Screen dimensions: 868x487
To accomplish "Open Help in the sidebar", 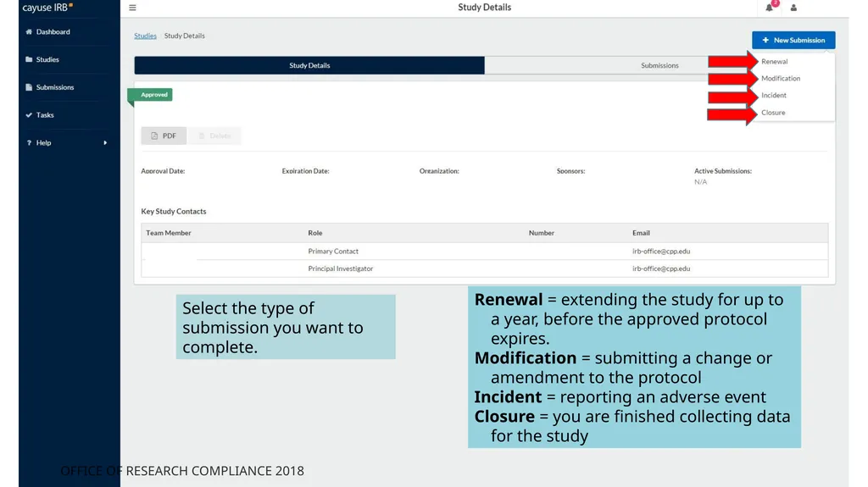I will click(x=44, y=143).
